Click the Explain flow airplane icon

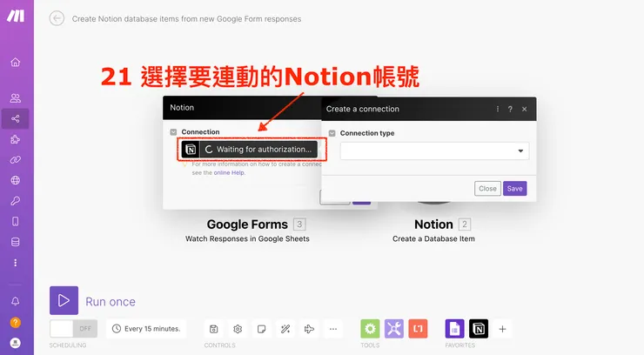pos(309,329)
